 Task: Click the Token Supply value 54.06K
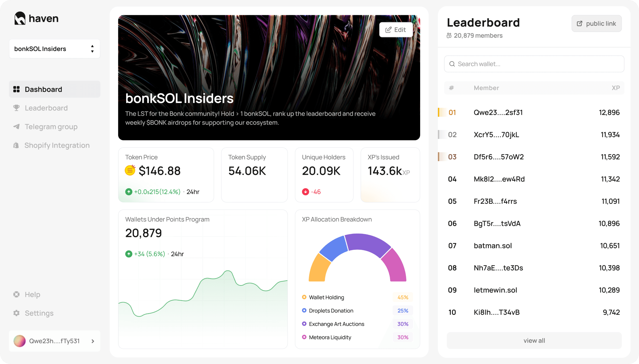(x=247, y=171)
